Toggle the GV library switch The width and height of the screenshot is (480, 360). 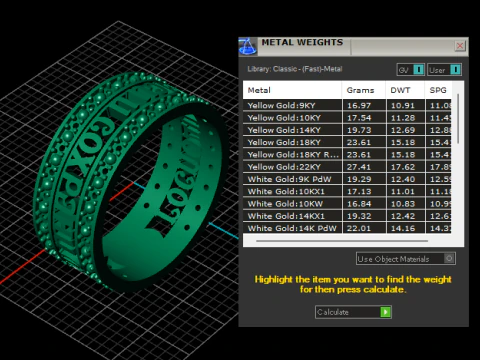[418, 70]
